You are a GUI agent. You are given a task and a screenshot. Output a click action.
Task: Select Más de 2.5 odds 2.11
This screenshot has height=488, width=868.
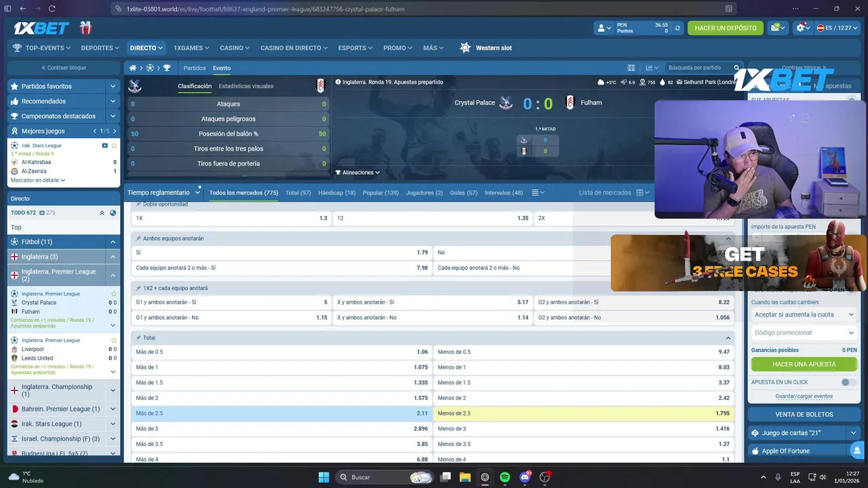click(x=282, y=413)
